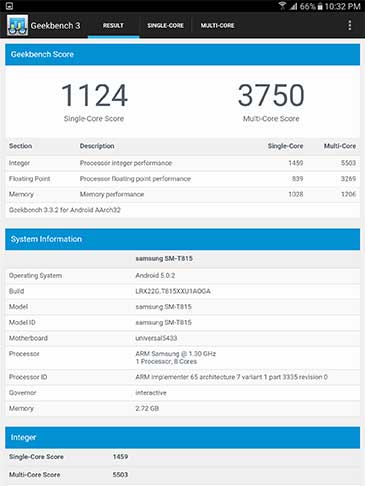Tap the Motherboard label

point(28,338)
